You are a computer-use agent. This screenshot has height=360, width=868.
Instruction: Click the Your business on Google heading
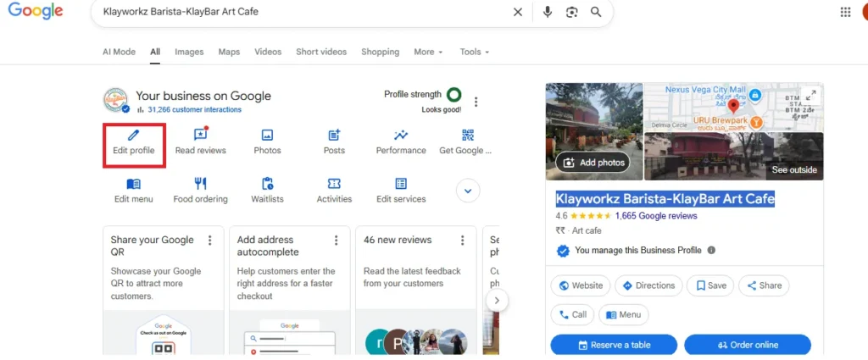click(203, 96)
